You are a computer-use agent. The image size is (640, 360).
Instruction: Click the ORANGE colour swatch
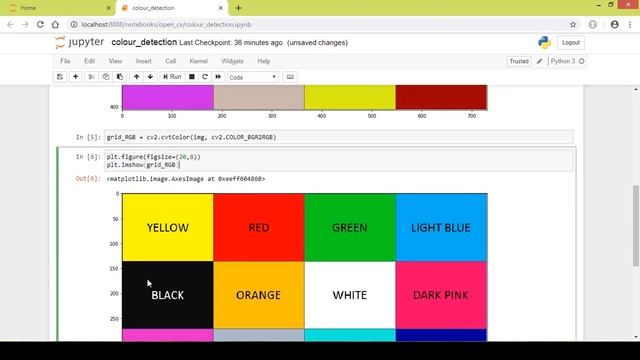pos(259,295)
